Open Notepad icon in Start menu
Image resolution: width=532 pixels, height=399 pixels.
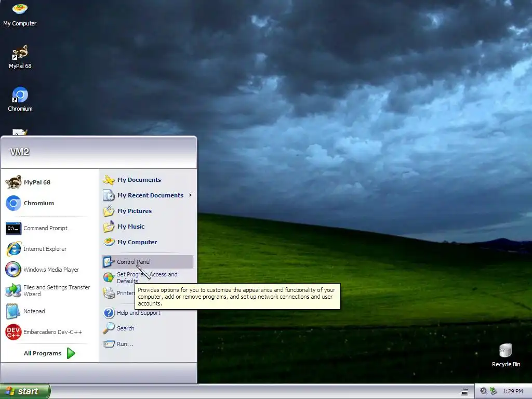[14, 311]
